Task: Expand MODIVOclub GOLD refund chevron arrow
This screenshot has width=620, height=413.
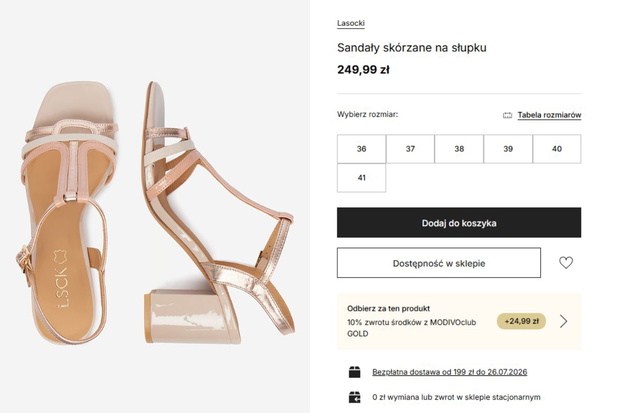Action: pyautogui.click(x=563, y=321)
